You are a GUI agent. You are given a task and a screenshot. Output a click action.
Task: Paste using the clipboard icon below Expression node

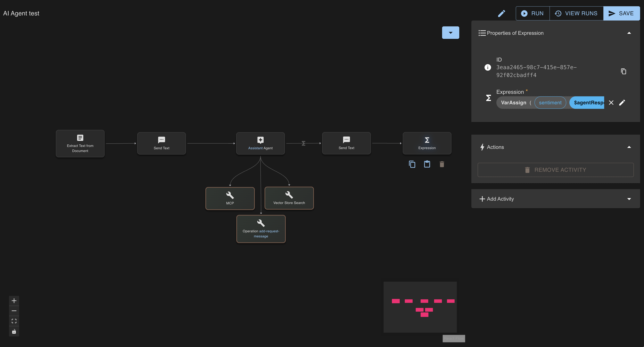tap(427, 164)
